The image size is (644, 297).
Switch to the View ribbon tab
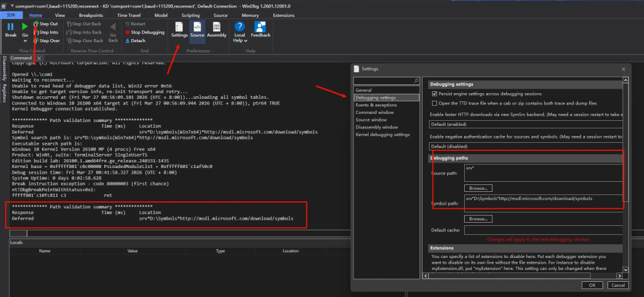pos(60,15)
